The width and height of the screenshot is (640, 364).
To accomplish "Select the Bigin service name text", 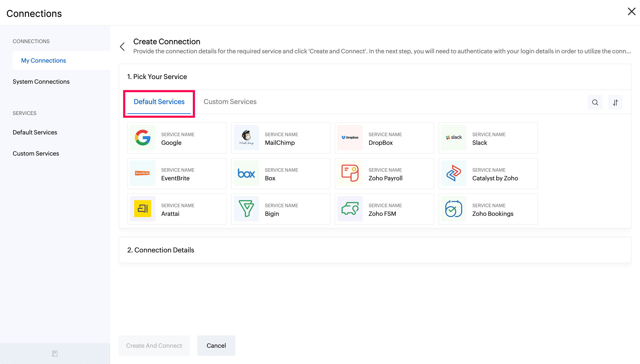I will pyautogui.click(x=272, y=214).
